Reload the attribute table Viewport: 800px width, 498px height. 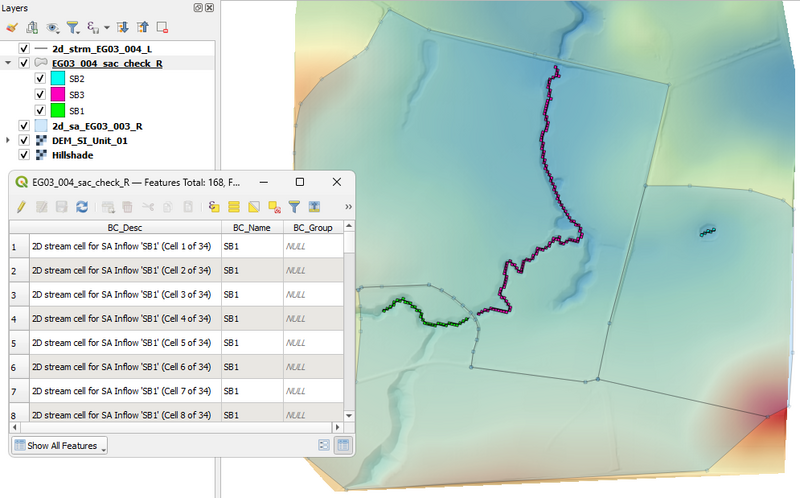coord(82,207)
